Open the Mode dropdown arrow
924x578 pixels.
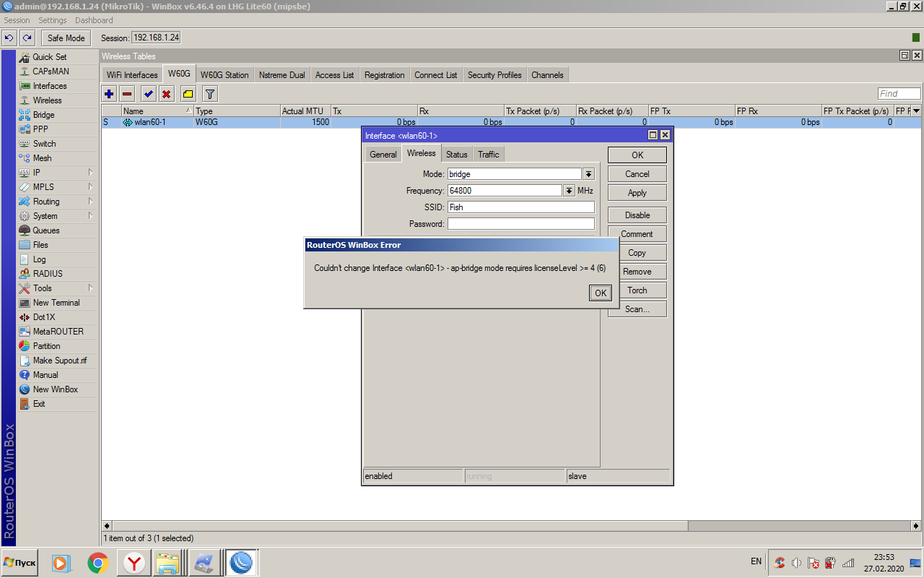coord(588,174)
